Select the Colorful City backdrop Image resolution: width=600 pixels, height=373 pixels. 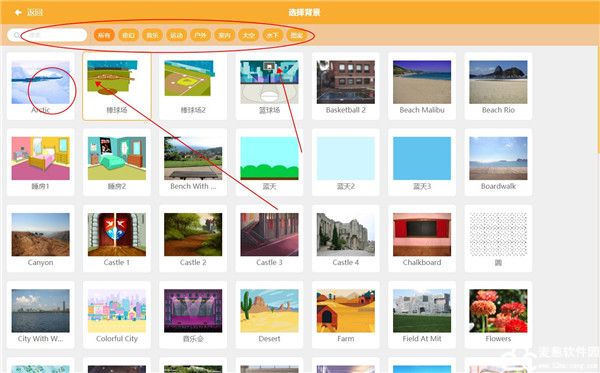click(117, 315)
